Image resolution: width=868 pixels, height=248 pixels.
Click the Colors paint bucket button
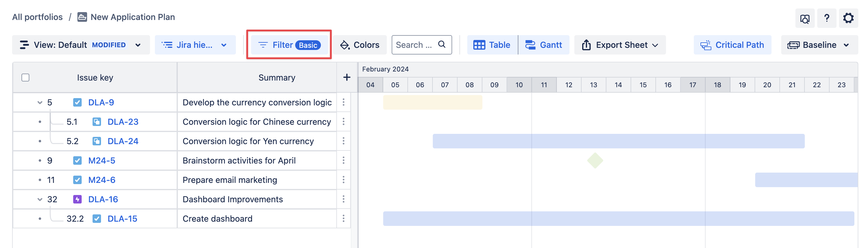(360, 45)
